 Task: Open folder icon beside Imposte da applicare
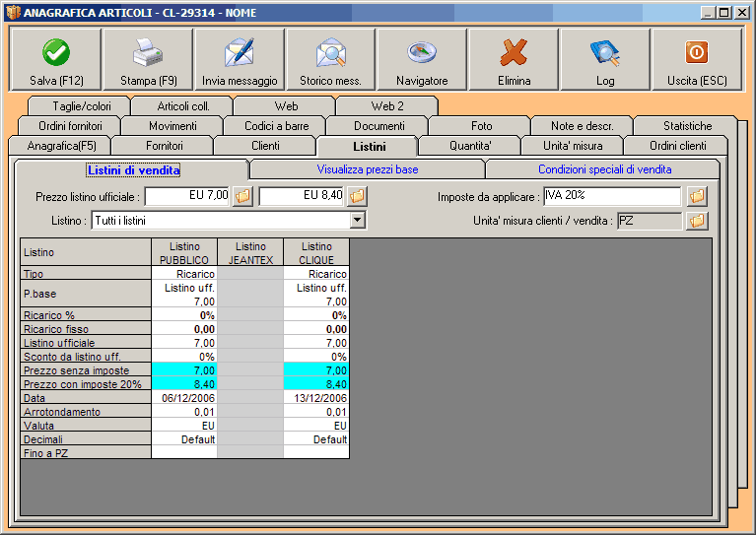coord(697,196)
